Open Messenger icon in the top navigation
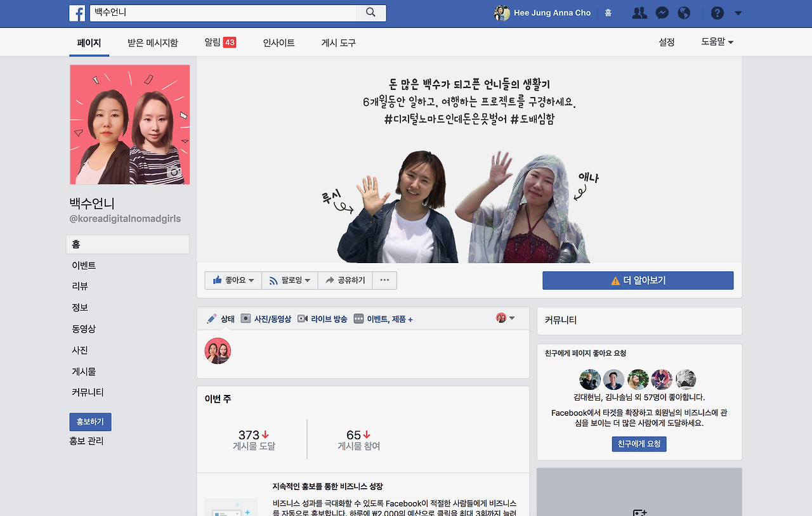Viewport: 812px width, 516px height. [662, 12]
